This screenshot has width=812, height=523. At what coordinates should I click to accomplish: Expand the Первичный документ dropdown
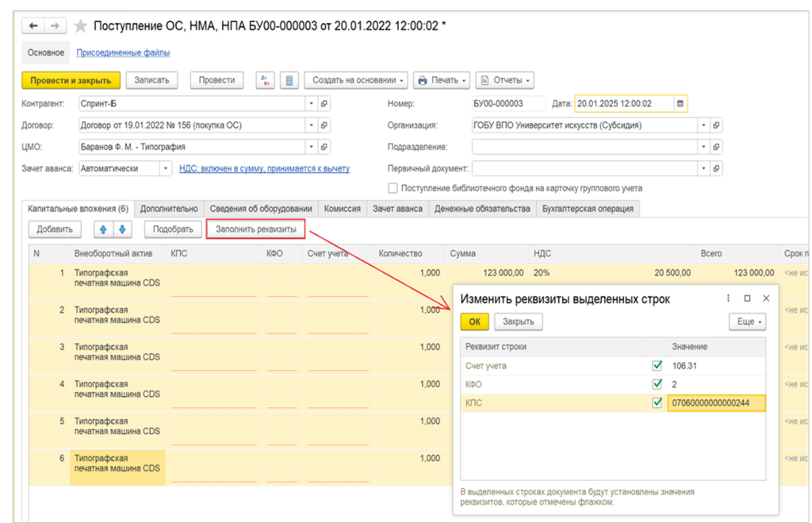703,168
